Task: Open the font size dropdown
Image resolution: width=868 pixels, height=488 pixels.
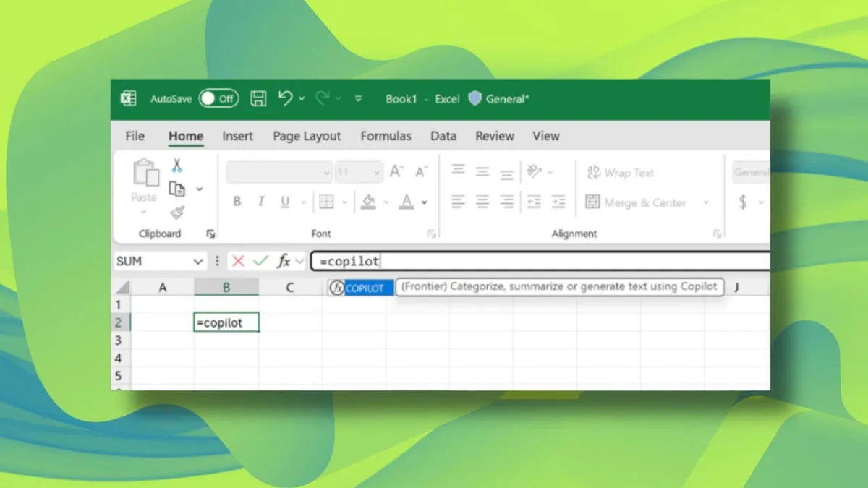Action: pos(377,171)
